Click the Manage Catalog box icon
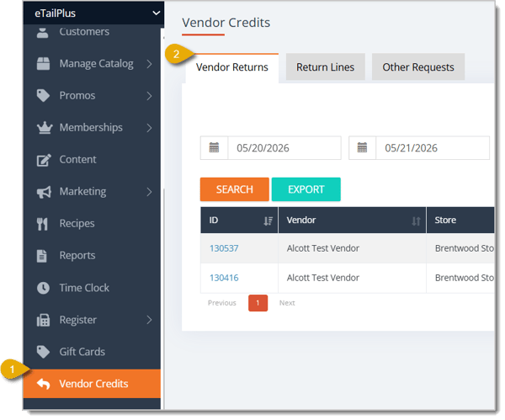The height and width of the screenshot is (420, 505). (43, 64)
